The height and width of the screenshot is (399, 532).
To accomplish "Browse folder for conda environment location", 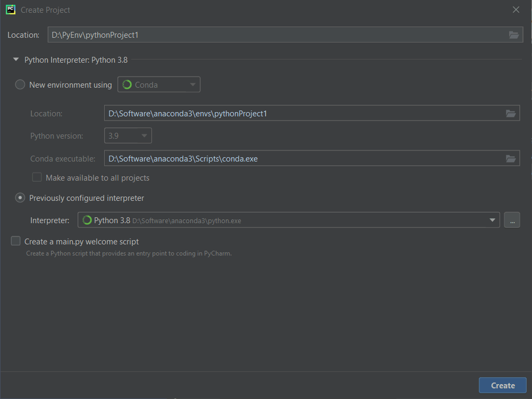I will pyautogui.click(x=511, y=113).
